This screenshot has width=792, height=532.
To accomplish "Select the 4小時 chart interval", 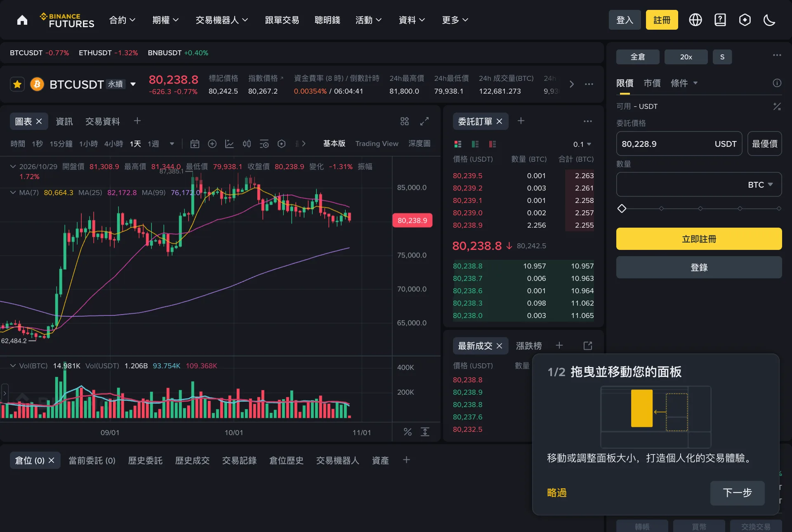I will click(113, 144).
